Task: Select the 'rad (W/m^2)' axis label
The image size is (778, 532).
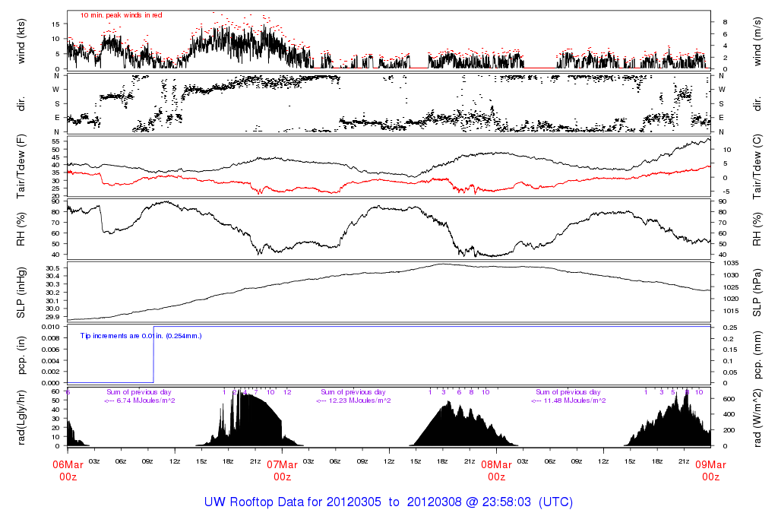Action: [x=757, y=418]
